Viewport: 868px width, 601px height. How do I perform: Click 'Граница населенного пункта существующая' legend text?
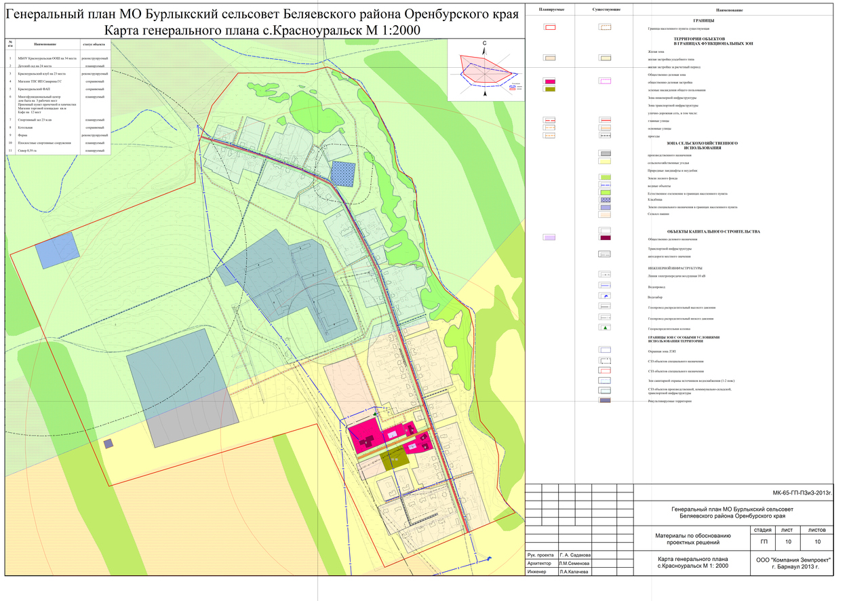tap(679, 30)
